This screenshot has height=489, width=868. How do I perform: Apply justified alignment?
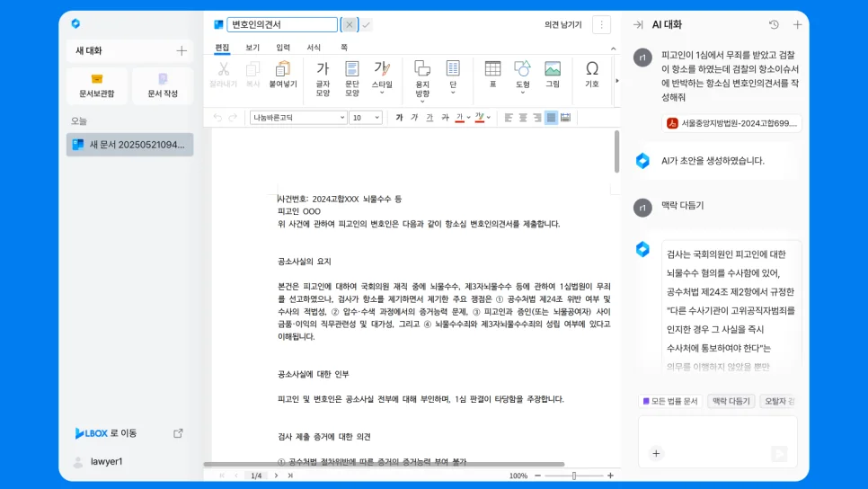(x=552, y=118)
